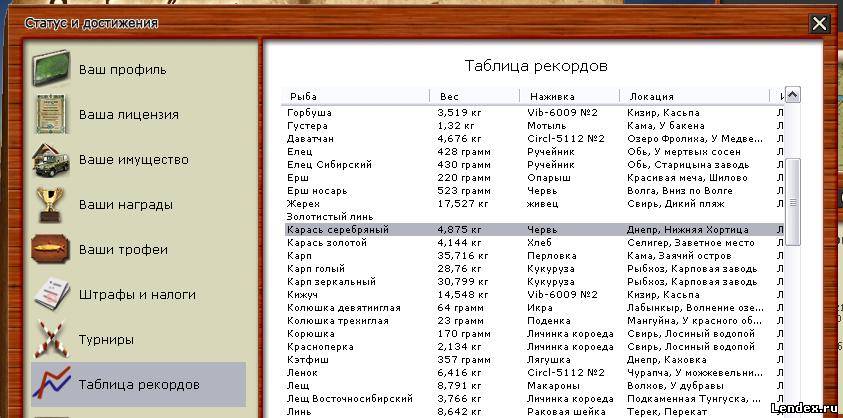This screenshot has height=418, width=843.
Task: Select the Жерех row
Action: (534, 204)
